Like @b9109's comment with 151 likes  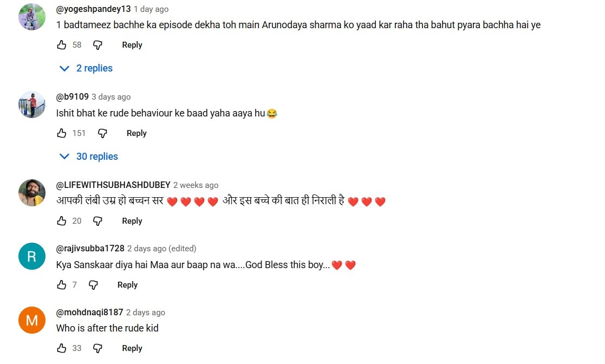tap(62, 133)
